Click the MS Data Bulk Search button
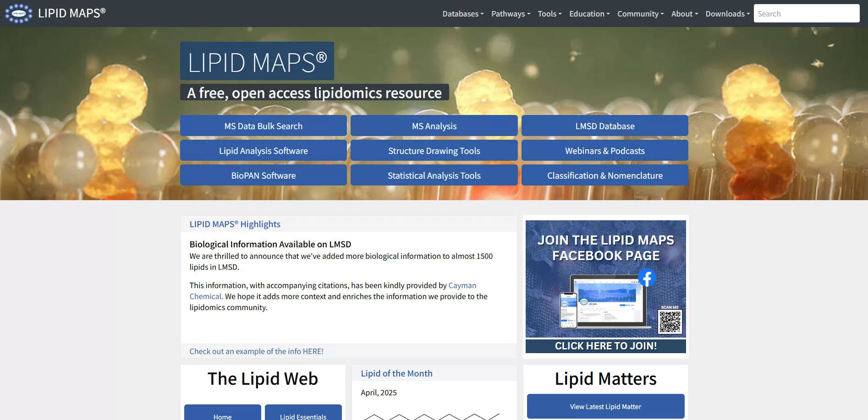This screenshot has width=868, height=420. pyautogui.click(x=263, y=125)
